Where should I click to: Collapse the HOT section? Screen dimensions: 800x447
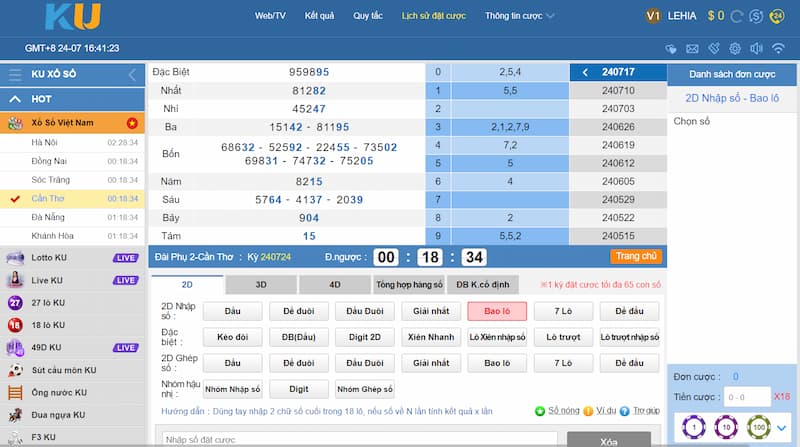(x=15, y=99)
